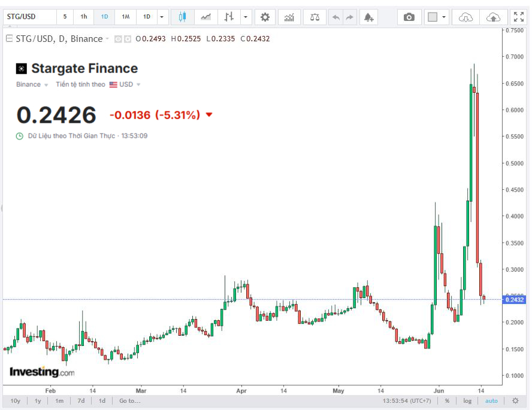Image resolution: width=532 pixels, height=410 pixels.
Task: Set range to 1d
Action: coord(102,401)
